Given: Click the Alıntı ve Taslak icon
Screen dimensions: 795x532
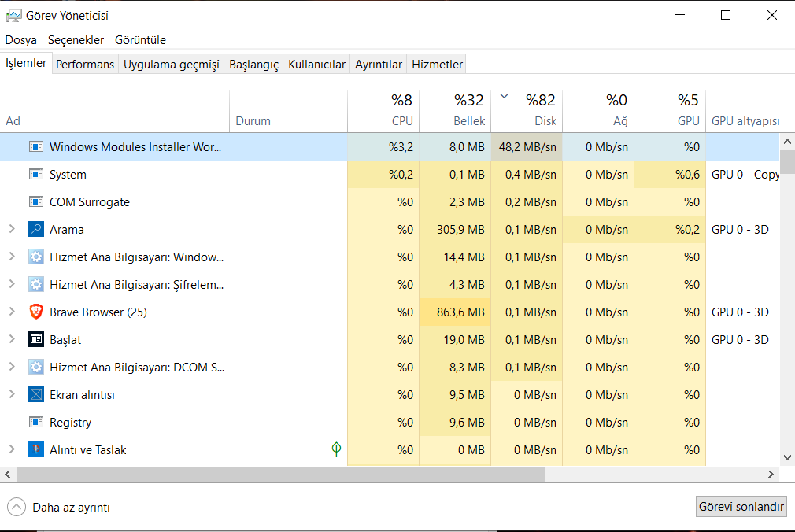Looking at the screenshot, I should (36, 450).
